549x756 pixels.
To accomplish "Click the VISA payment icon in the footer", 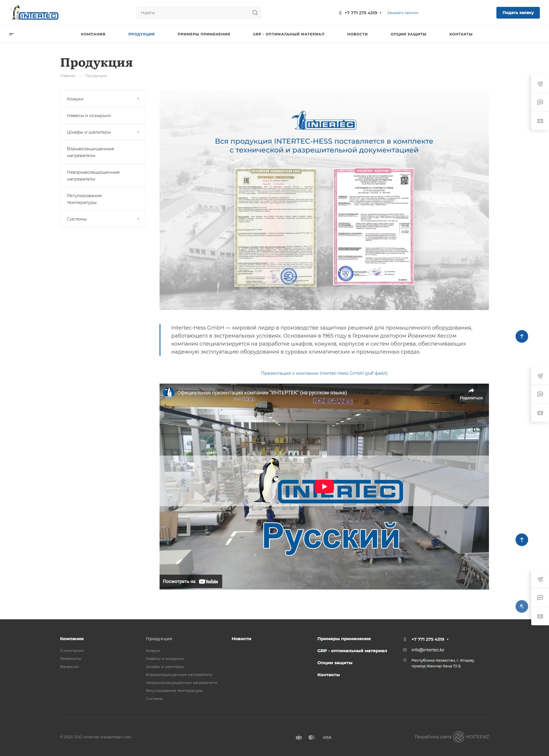I will coord(327,737).
